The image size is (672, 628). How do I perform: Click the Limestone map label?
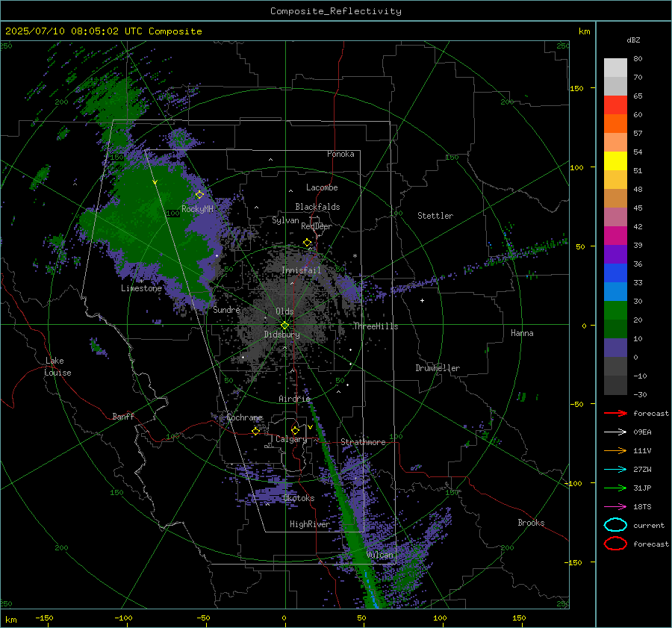point(141,288)
